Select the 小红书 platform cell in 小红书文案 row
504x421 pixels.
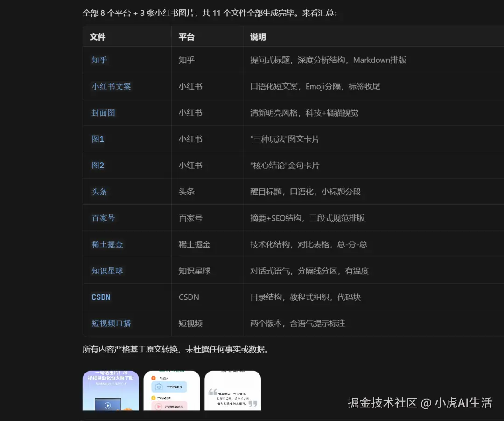pos(190,86)
